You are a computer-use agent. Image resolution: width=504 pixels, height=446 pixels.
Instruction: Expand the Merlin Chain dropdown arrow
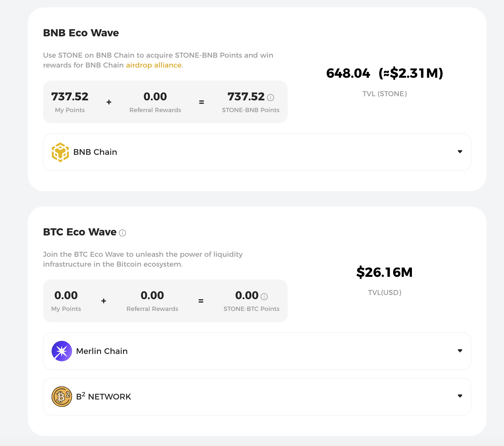pyautogui.click(x=460, y=351)
